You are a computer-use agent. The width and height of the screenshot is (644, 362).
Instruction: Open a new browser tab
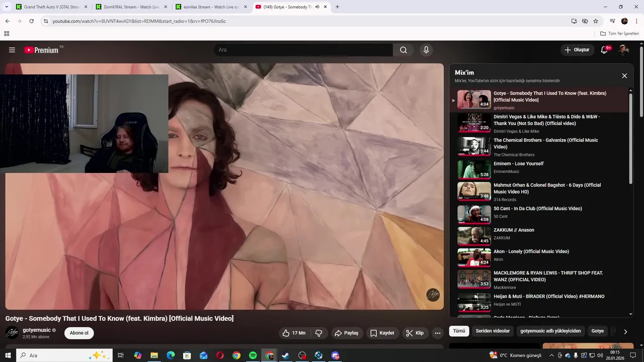(337, 7)
